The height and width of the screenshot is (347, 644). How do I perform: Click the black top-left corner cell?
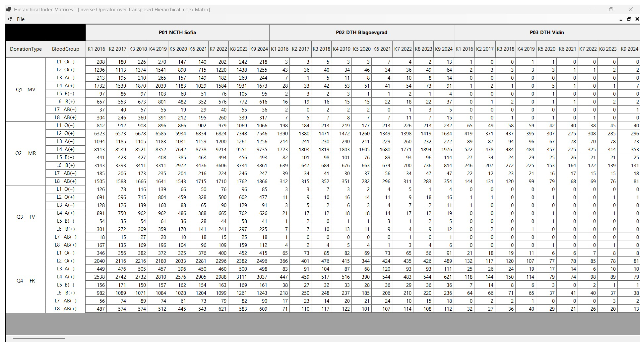(x=45, y=32)
